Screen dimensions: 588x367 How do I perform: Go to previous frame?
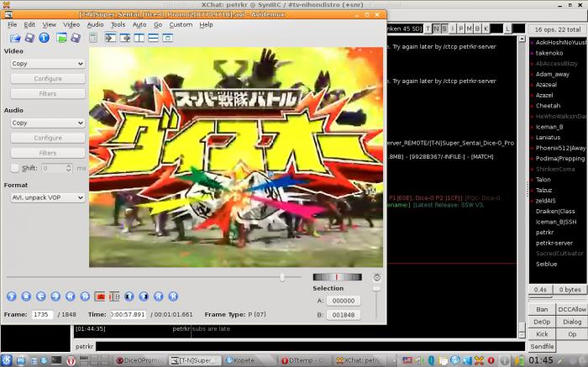[41, 296]
